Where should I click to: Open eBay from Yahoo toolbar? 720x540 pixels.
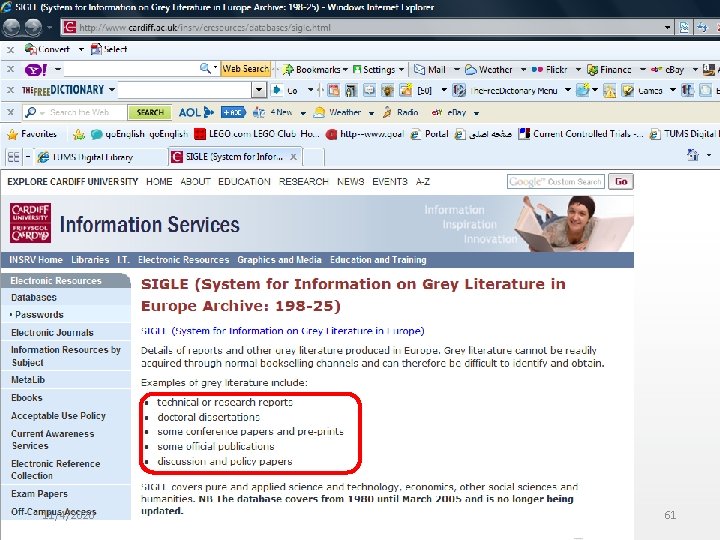click(x=668, y=69)
